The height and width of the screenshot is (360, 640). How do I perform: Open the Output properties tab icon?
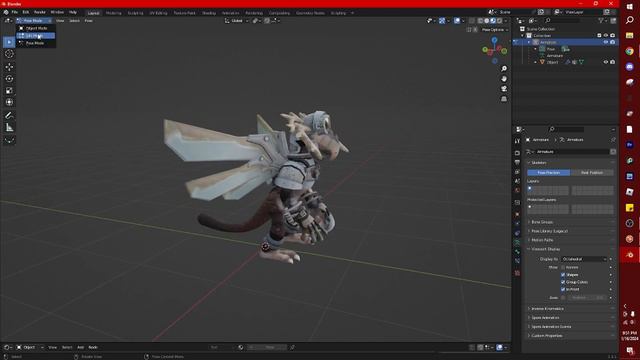tap(517, 162)
